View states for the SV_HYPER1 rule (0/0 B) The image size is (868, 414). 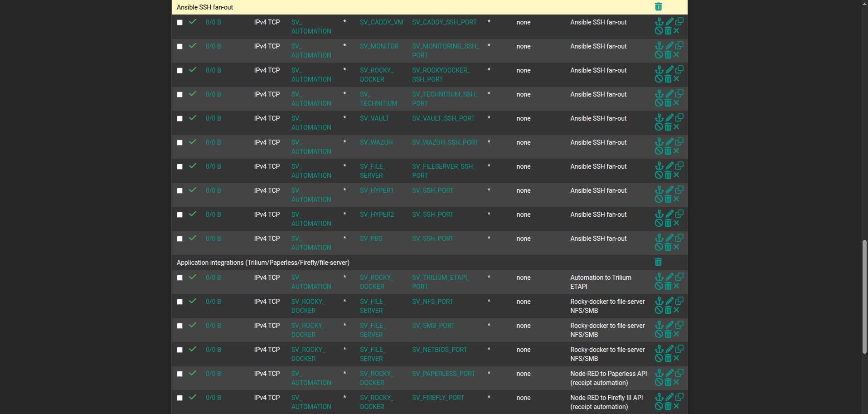point(213,190)
